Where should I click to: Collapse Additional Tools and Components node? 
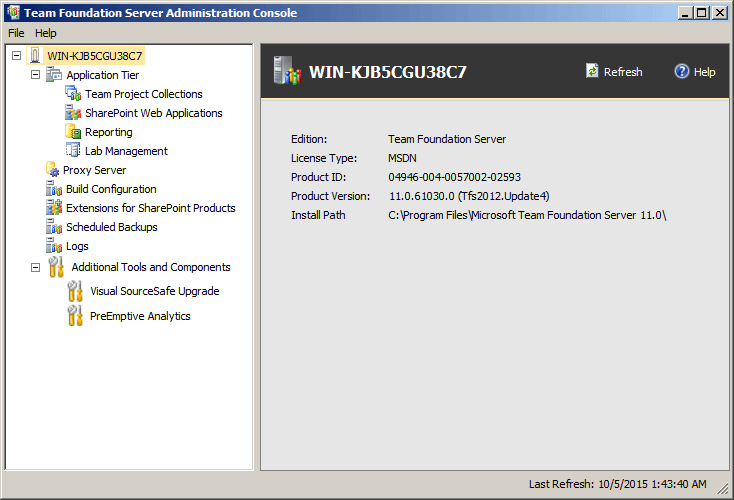(36, 267)
